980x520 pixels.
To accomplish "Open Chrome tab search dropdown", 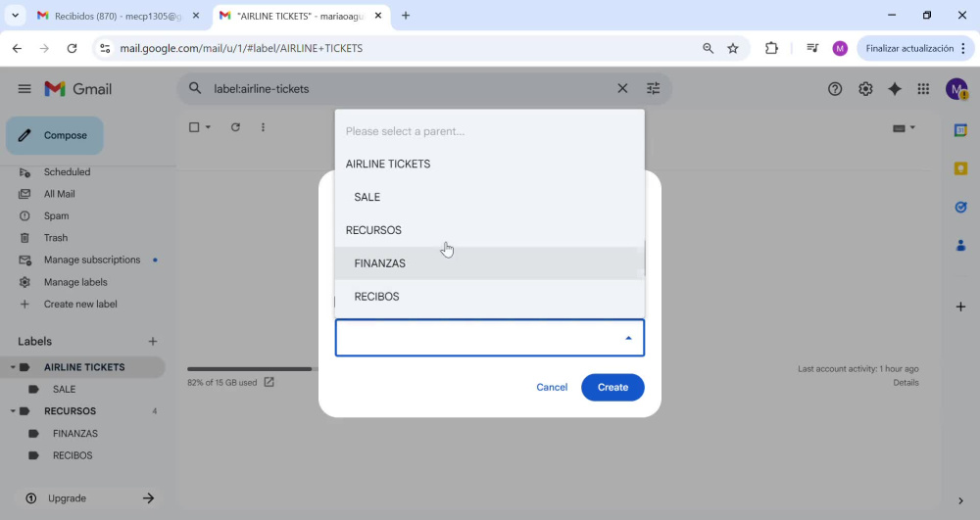I will pyautogui.click(x=15, y=16).
